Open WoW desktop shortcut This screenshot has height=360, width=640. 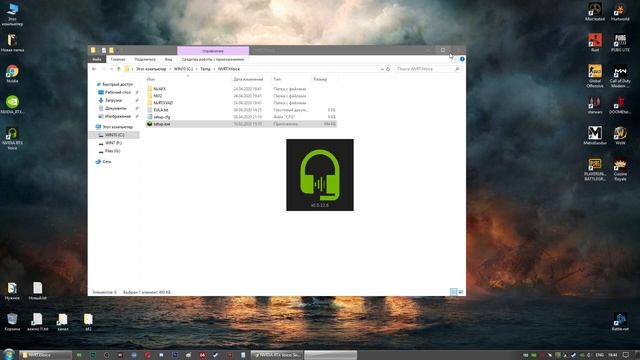(620, 136)
